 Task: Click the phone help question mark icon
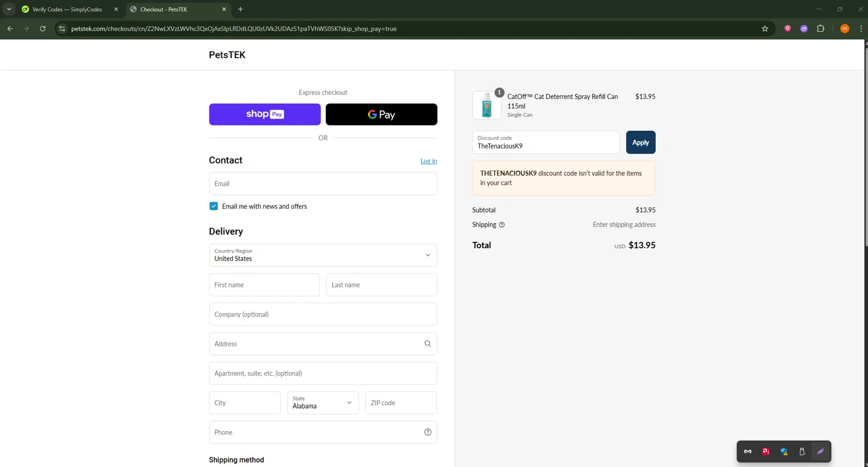pyautogui.click(x=428, y=432)
